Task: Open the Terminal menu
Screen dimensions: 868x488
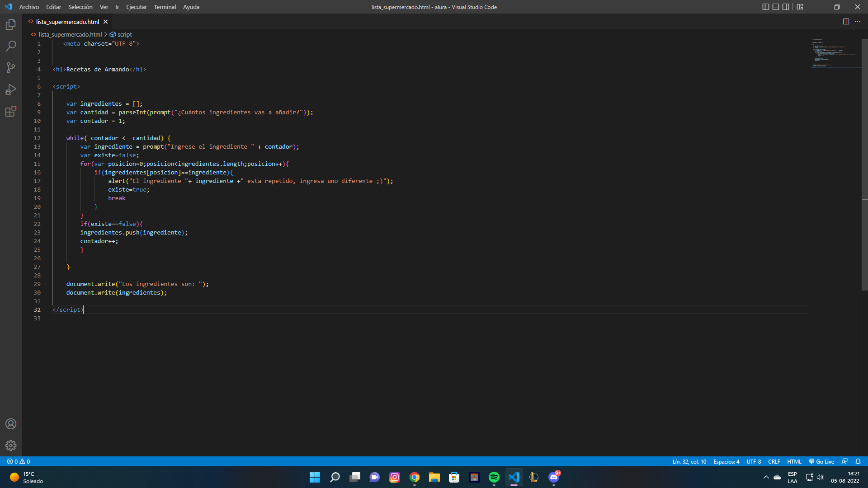Action: click(x=165, y=7)
